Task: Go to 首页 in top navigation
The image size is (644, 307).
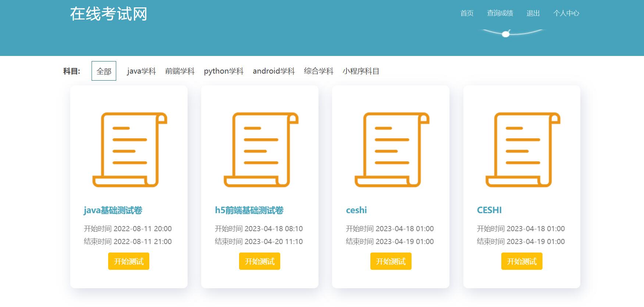Action: 467,13
